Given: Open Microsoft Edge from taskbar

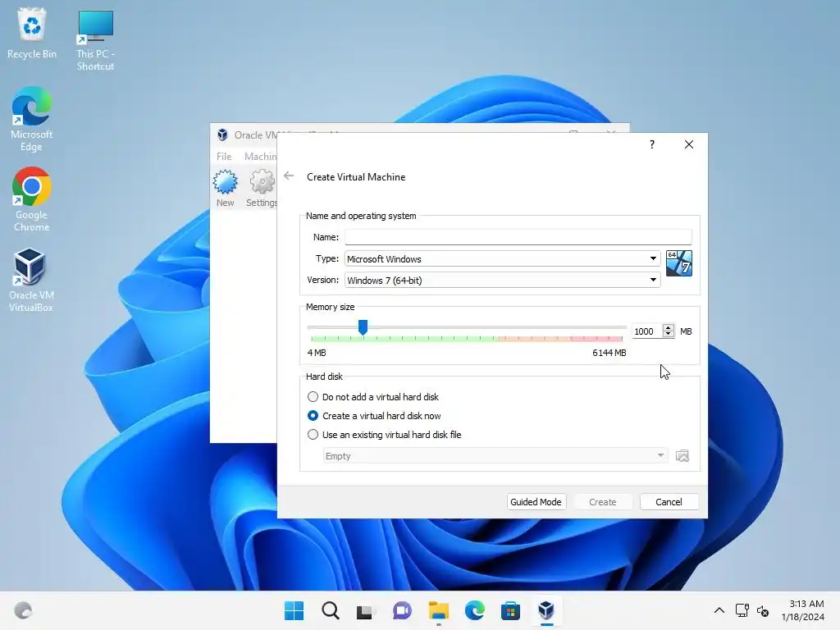Looking at the screenshot, I should 475,610.
